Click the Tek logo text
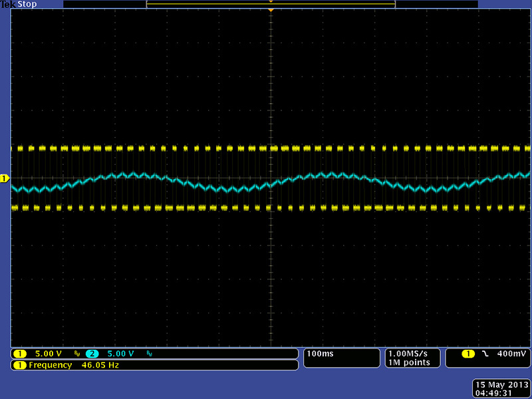Viewport: 532px width, 399px height. click(x=9, y=5)
